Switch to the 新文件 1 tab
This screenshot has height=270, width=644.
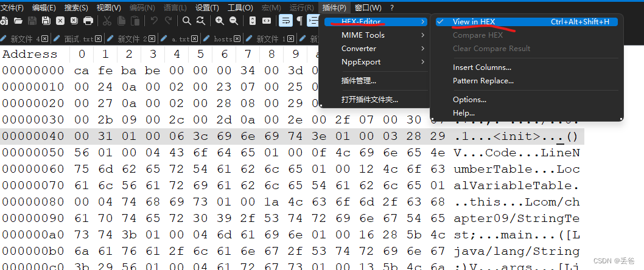coord(271,39)
